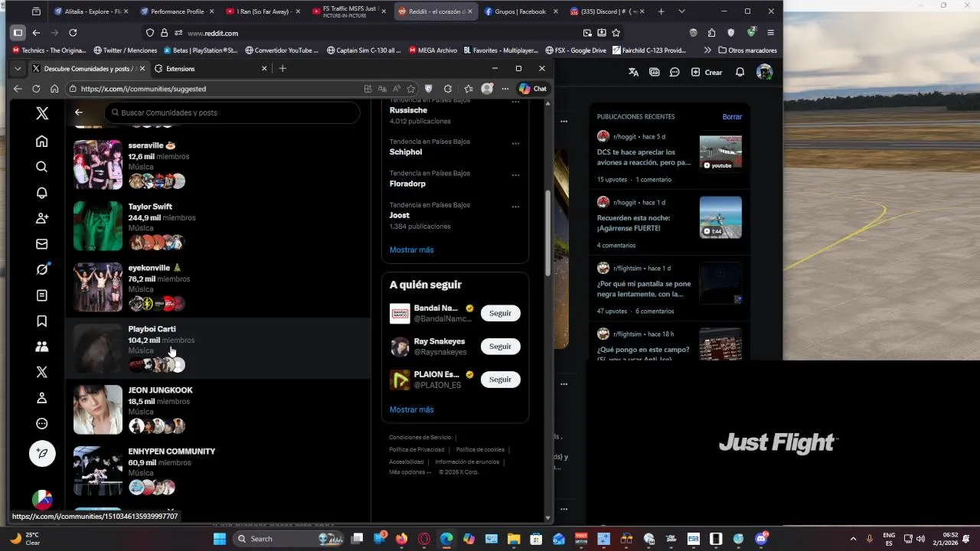Screen dimensions: 980x551
Task: Open options menu for Joost trend
Action: click(515, 207)
